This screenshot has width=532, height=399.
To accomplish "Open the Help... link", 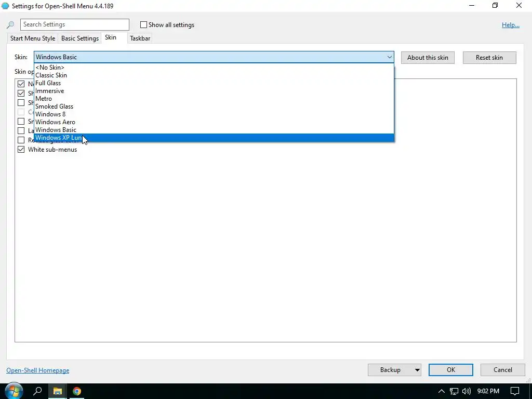I will point(510,25).
